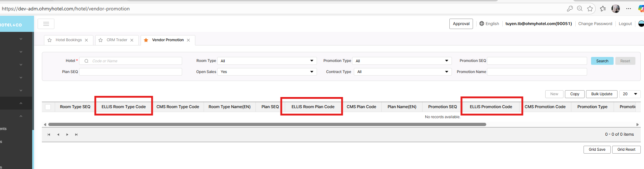
Task: Close the CRM Trader tab
Action: tap(132, 40)
